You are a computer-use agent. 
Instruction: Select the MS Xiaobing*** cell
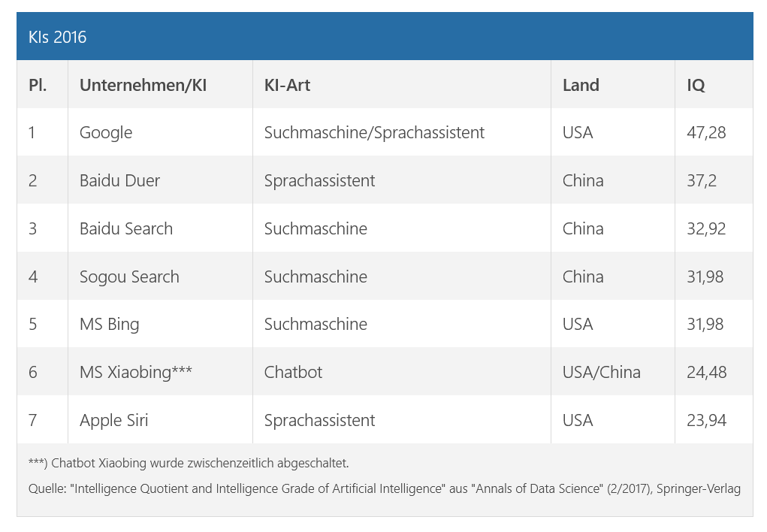[x=136, y=372]
